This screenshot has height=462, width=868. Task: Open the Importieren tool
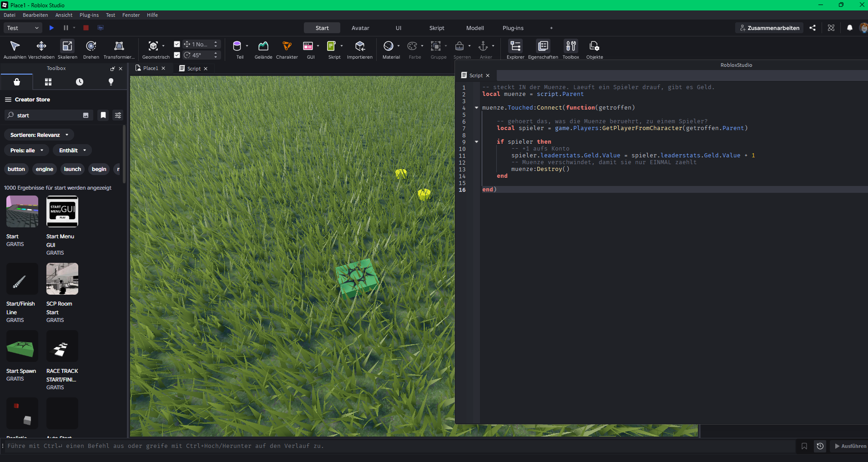click(x=360, y=49)
